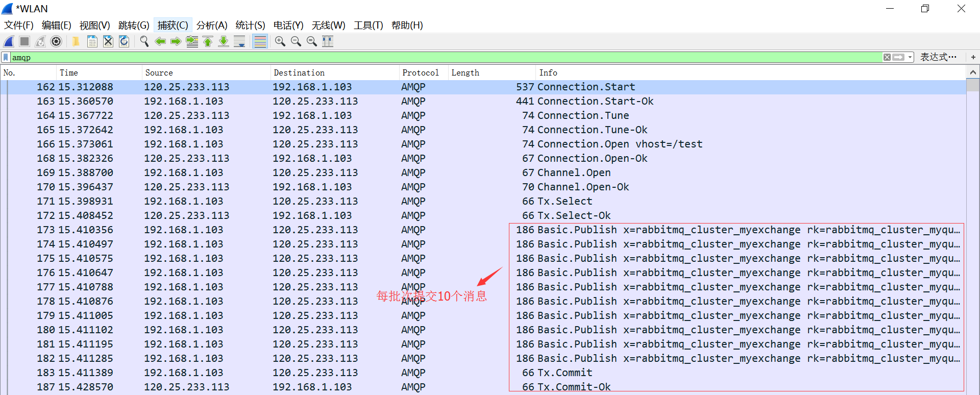Open capture options gear icon
Screen dimensions: 980x395
(x=56, y=42)
